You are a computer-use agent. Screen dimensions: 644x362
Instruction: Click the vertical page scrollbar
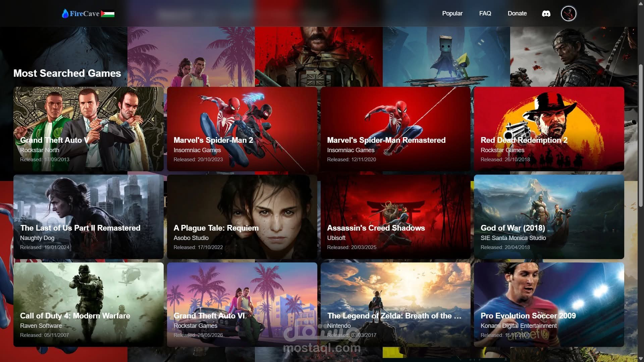641,134
